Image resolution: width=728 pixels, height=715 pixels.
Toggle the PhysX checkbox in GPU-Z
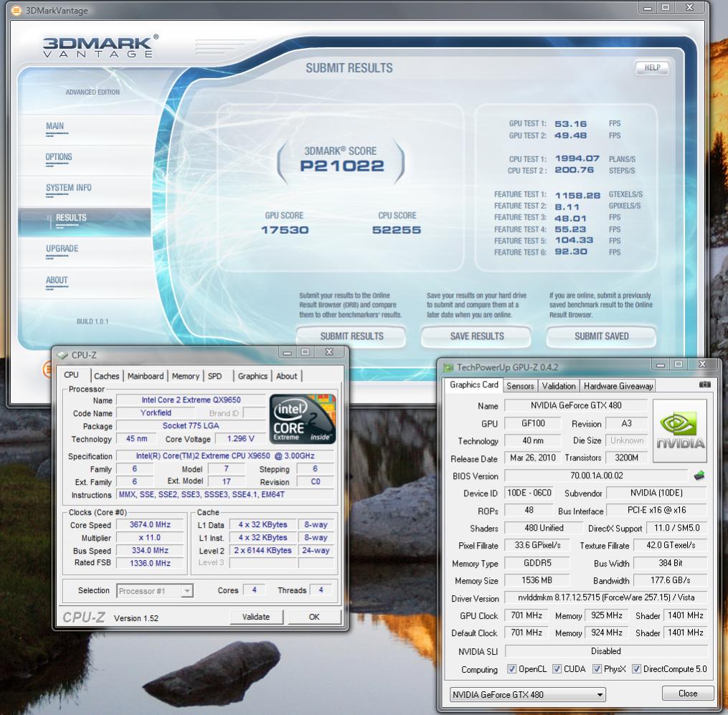click(x=597, y=669)
